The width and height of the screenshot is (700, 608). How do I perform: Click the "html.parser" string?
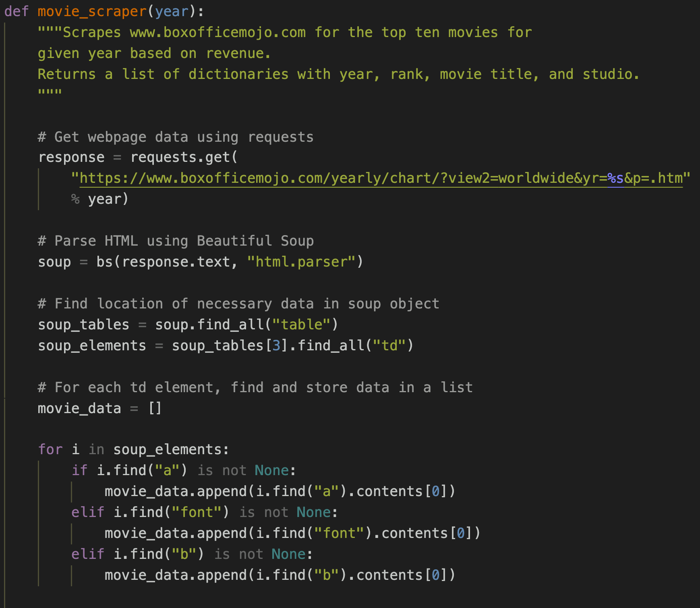click(x=301, y=262)
